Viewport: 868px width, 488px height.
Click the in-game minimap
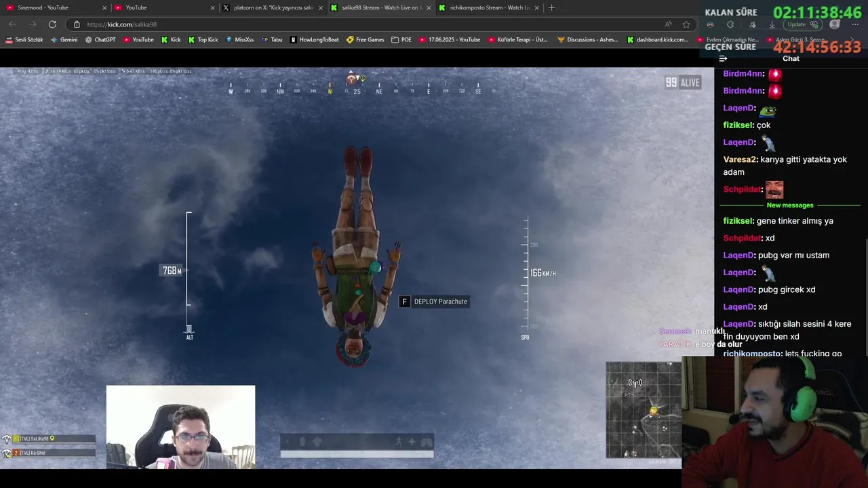coord(644,410)
